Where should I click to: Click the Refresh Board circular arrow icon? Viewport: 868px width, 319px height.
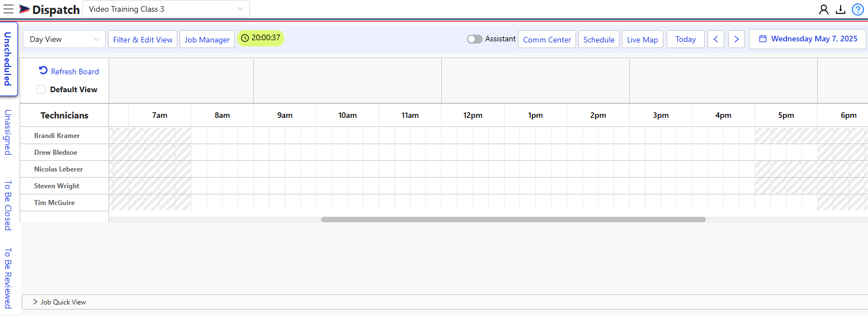click(43, 70)
